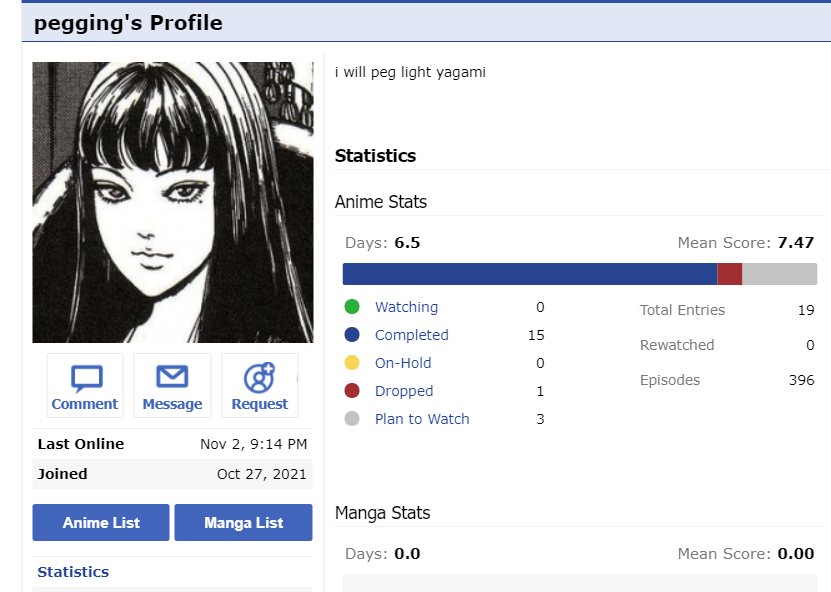Select Statistics link in left sidebar
The height and width of the screenshot is (592, 831).
point(73,572)
